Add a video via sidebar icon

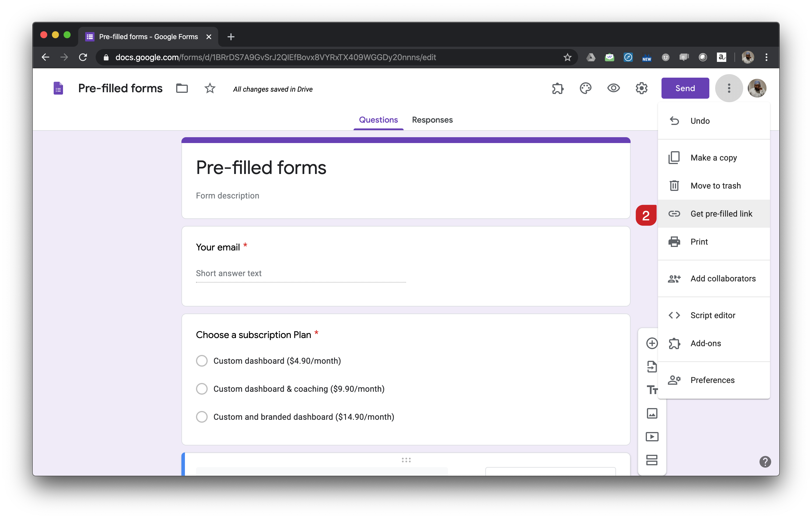pyautogui.click(x=652, y=437)
